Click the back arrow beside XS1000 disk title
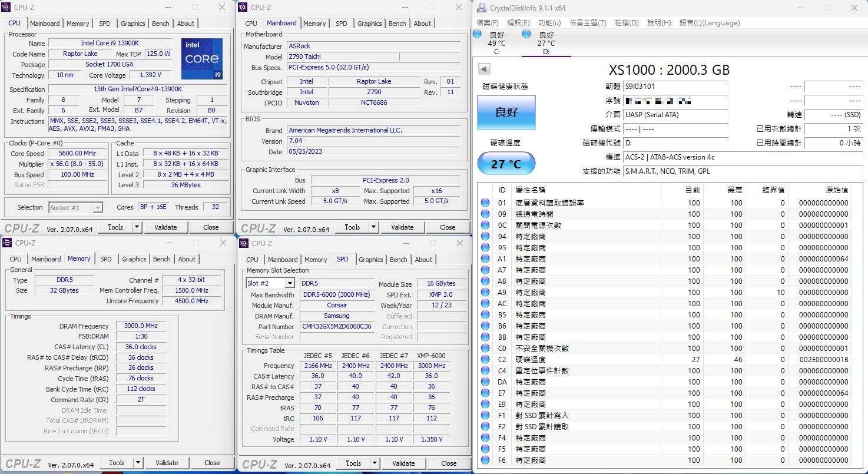 tap(484, 69)
